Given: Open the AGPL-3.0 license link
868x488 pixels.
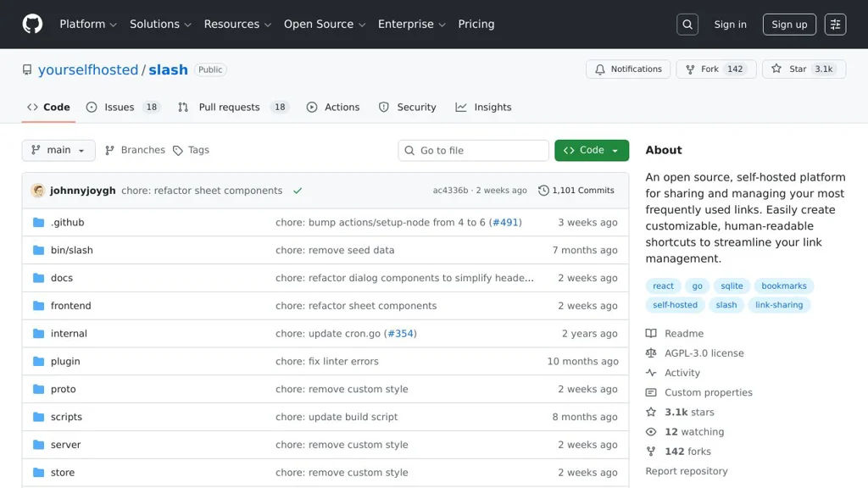Looking at the screenshot, I should click(704, 353).
